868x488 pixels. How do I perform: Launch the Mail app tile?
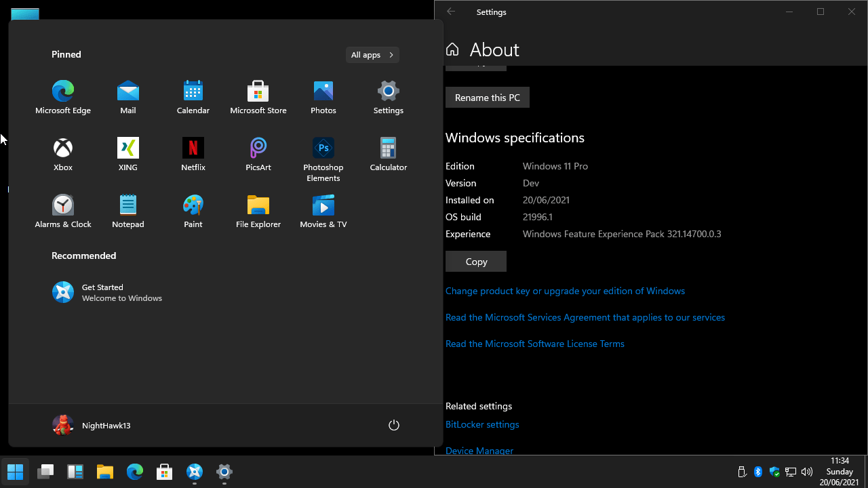[x=128, y=98]
